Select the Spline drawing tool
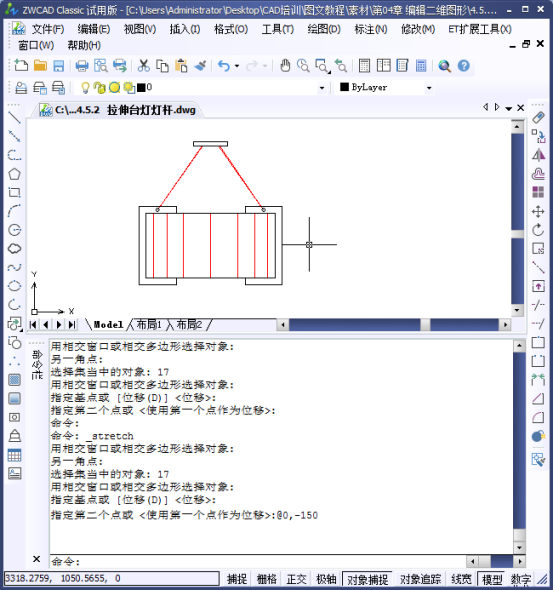Viewport: 554px width, 590px height. coord(14,267)
